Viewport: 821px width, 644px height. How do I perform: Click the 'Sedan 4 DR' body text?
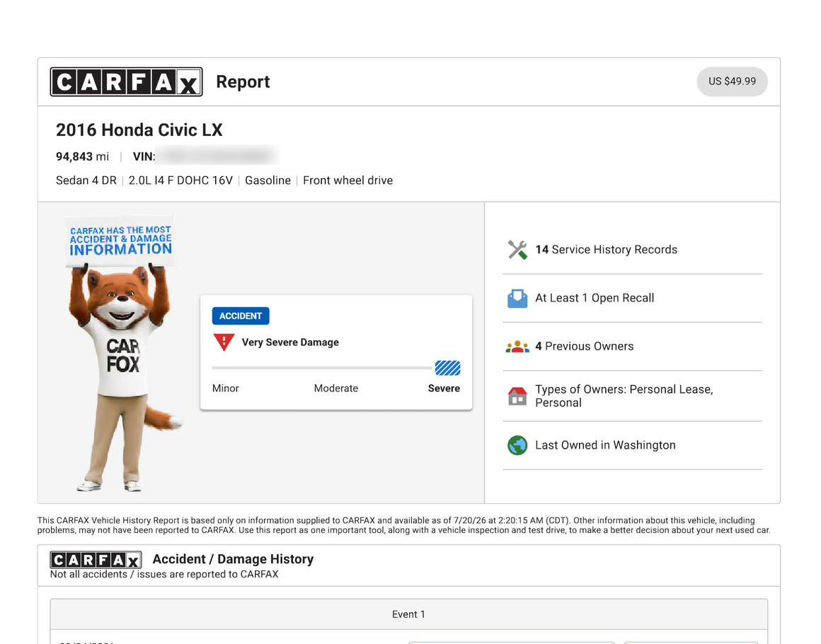[x=86, y=180]
